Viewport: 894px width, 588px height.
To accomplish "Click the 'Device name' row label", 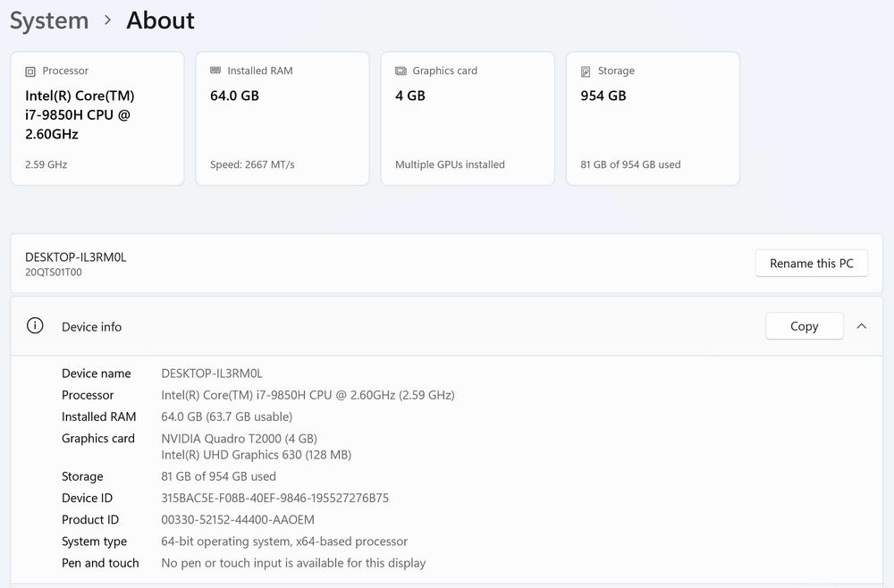I will click(x=97, y=374).
